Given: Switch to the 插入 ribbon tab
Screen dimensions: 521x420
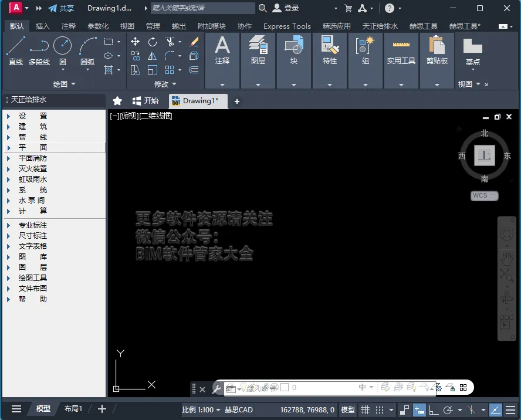Looking at the screenshot, I should pos(42,26).
